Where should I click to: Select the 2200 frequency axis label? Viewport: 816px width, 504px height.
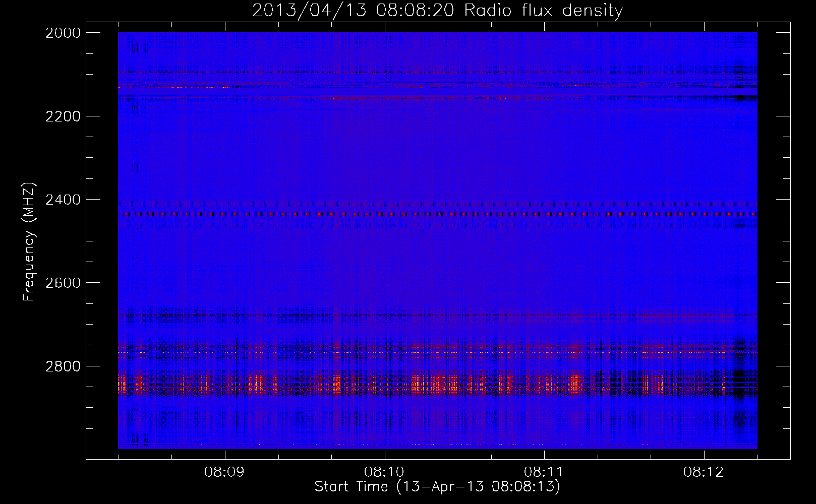click(63, 116)
